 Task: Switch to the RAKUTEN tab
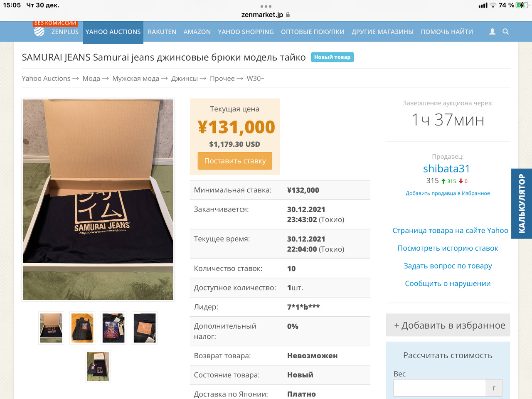coord(162,32)
